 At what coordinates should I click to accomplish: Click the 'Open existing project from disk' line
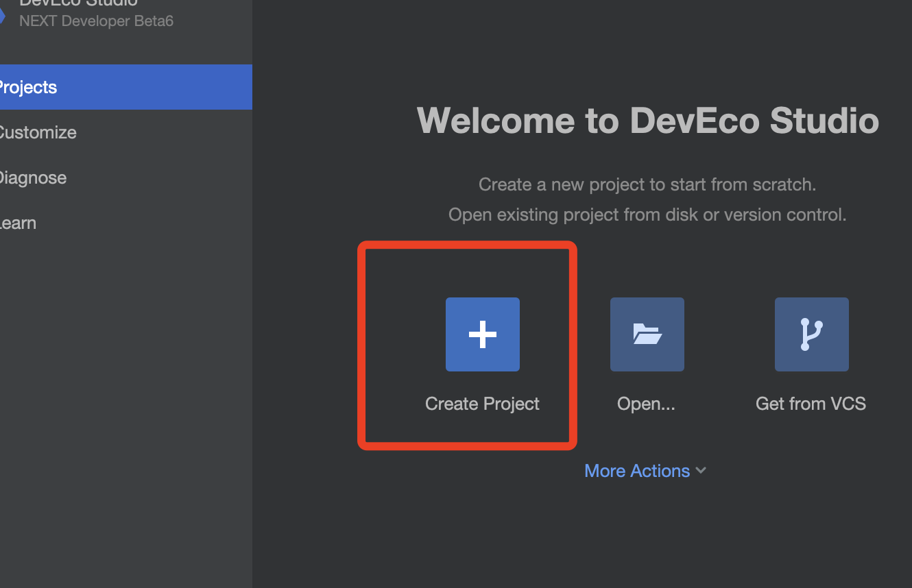coord(647,215)
